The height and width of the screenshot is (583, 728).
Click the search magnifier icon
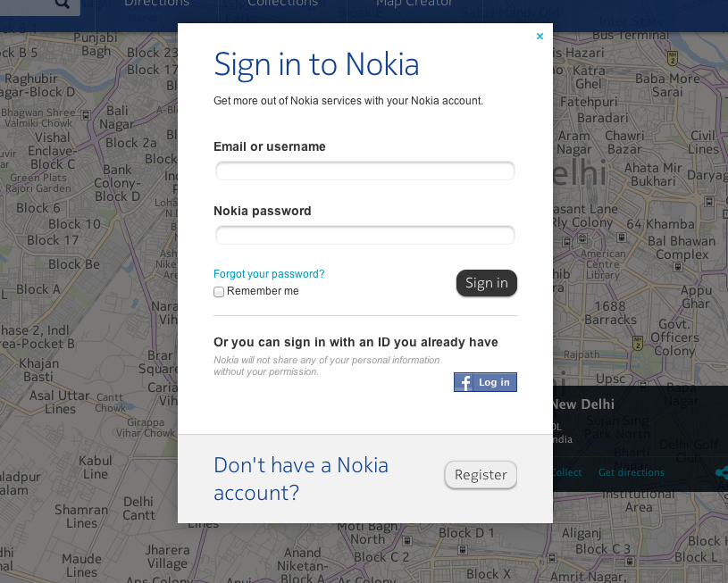[62, 4]
